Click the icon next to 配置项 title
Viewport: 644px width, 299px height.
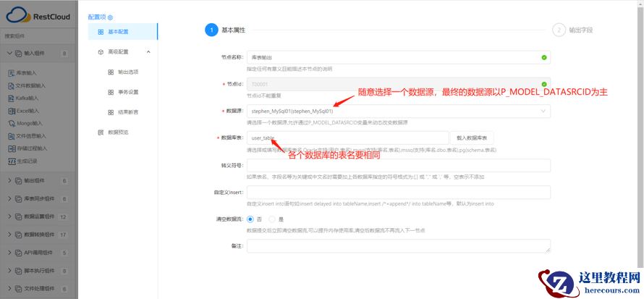pos(110,17)
